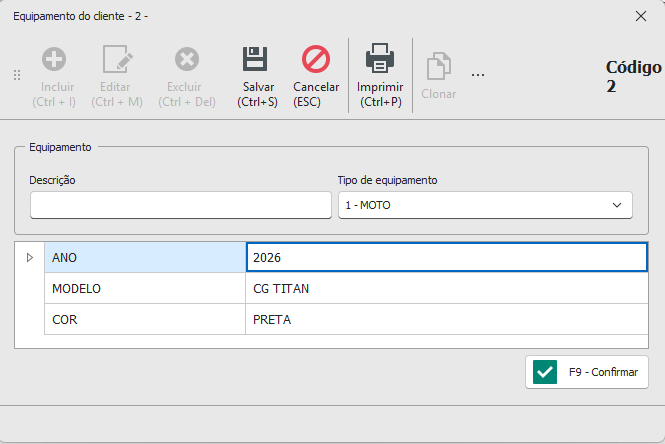Screen dimensions: 665x444
Task: Select the COR value cell PRETA
Action: pyautogui.click(x=447, y=319)
